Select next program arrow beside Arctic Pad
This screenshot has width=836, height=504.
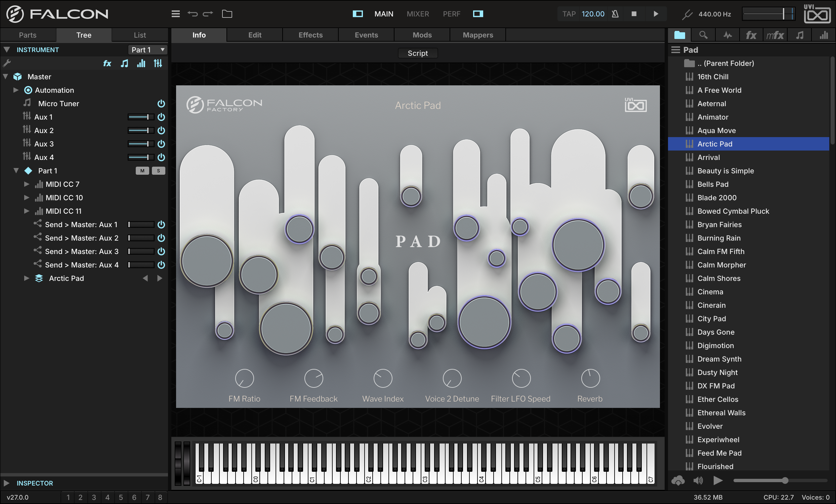(160, 278)
